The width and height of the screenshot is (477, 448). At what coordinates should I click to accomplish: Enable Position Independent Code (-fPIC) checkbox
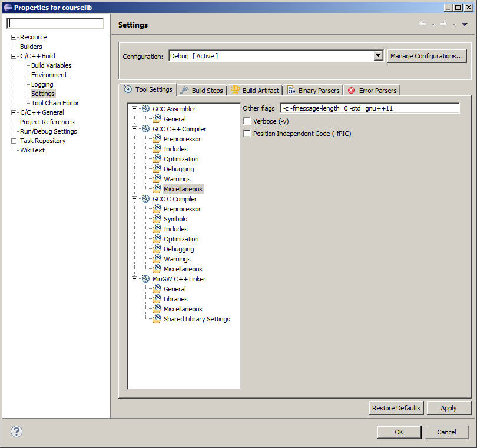[x=247, y=134]
